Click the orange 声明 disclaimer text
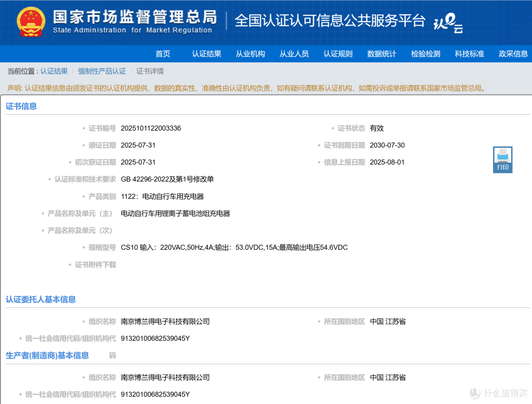The width and height of the screenshot is (532, 404). 247,88
